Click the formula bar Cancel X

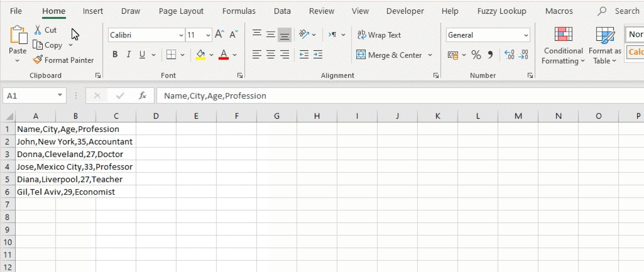click(x=97, y=96)
